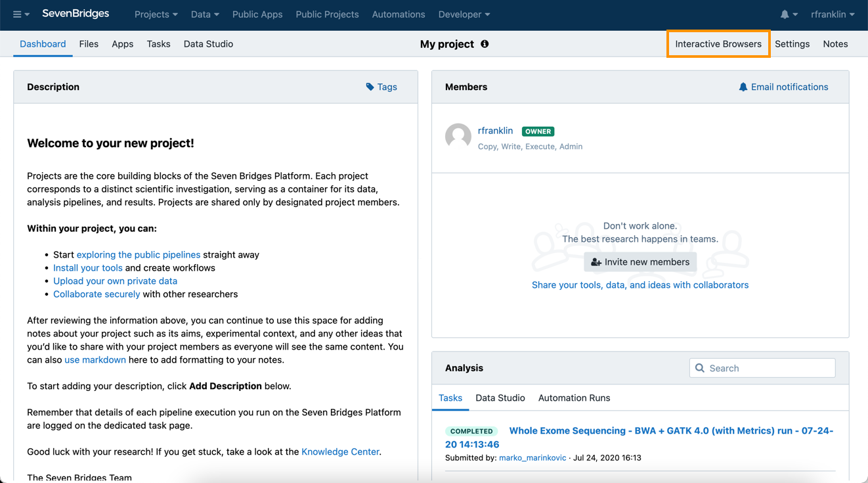Click the search magnifier icon
This screenshot has height=483, width=868.
[700, 368]
